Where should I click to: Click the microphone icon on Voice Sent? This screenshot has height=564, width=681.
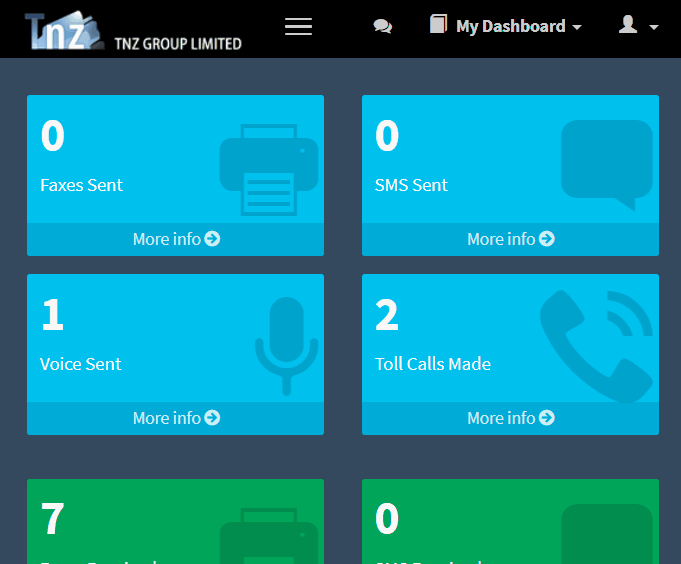pyautogui.click(x=287, y=346)
